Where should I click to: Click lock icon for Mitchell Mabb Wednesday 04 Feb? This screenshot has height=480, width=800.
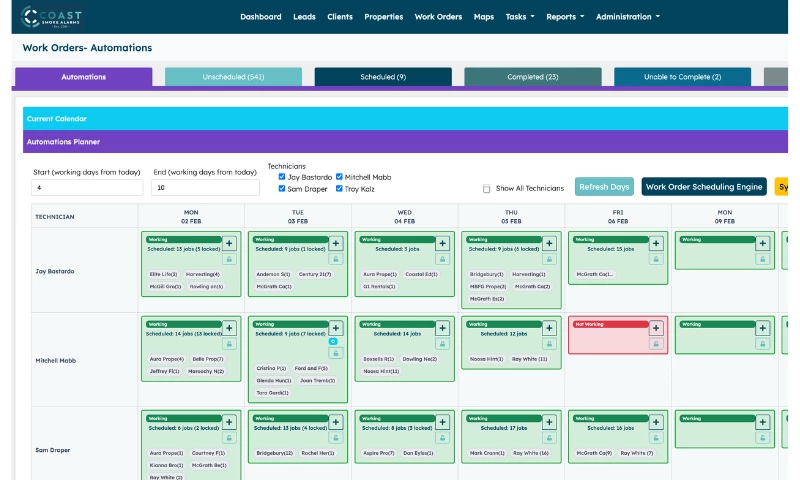coord(442,344)
